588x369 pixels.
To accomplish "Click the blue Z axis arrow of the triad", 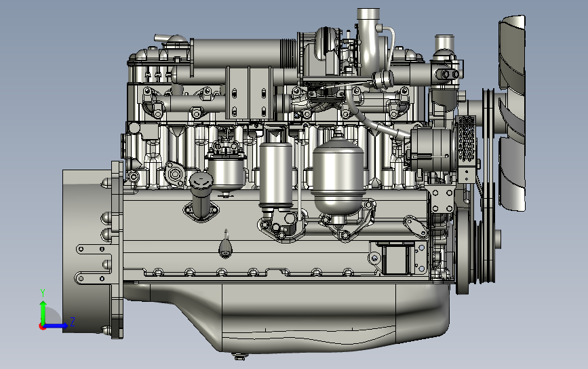I will [57, 326].
